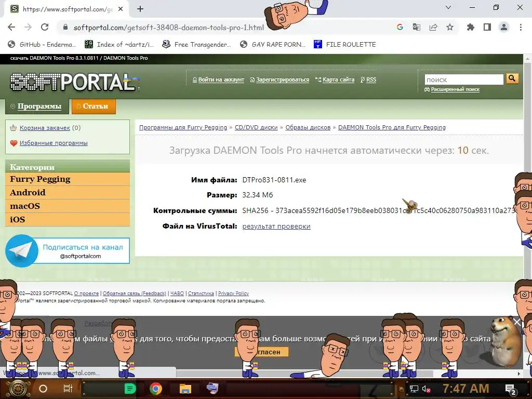This screenshot has height=399, width=532.
Task: Close the softportal.com browser tab
Action: [x=121, y=9]
